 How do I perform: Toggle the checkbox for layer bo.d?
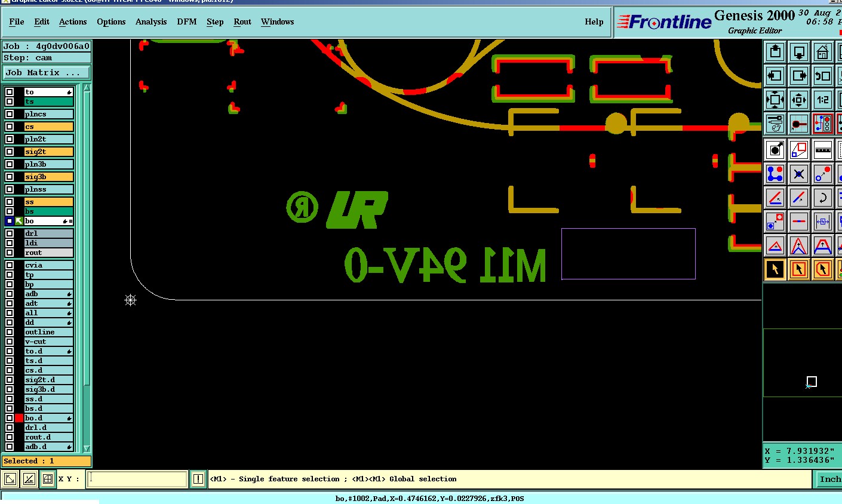(10, 418)
